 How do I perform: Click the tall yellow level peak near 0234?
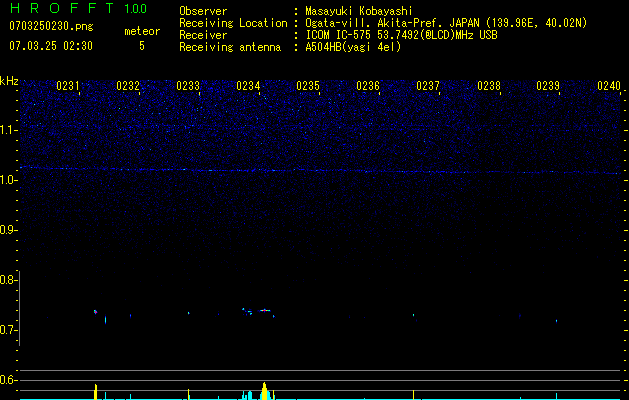point(264,391)
